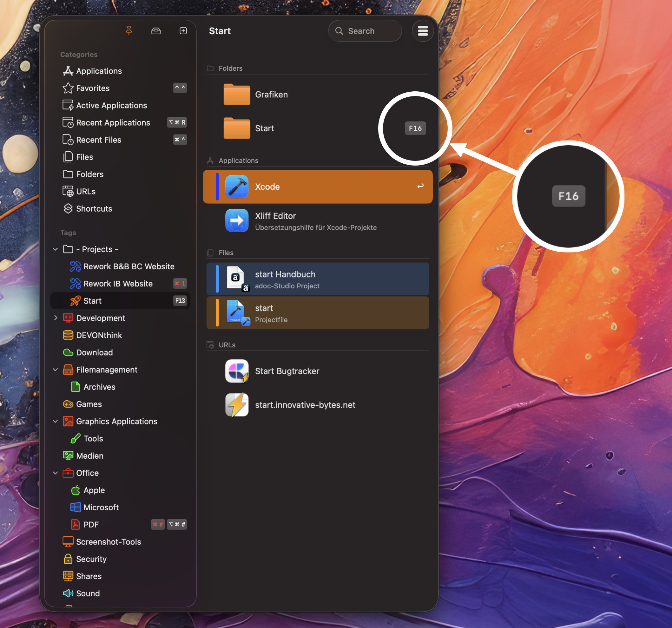Image resolution: width=672 pixels, height=628 pixels.
Task: Collapse the Office tag group
Action: pyautogui.click(x=56, y=473)
